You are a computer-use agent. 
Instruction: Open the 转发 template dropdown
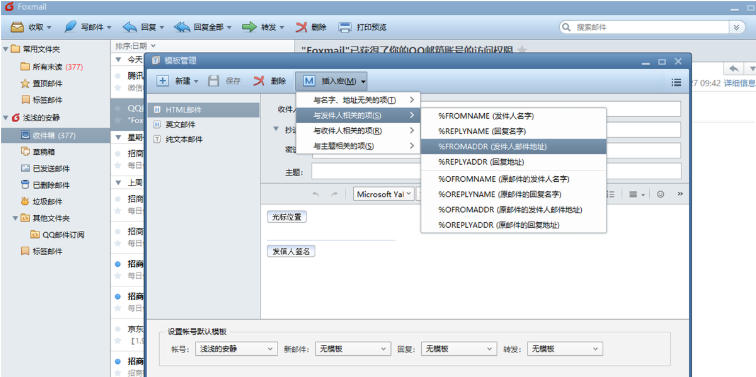tap(565, 349)
